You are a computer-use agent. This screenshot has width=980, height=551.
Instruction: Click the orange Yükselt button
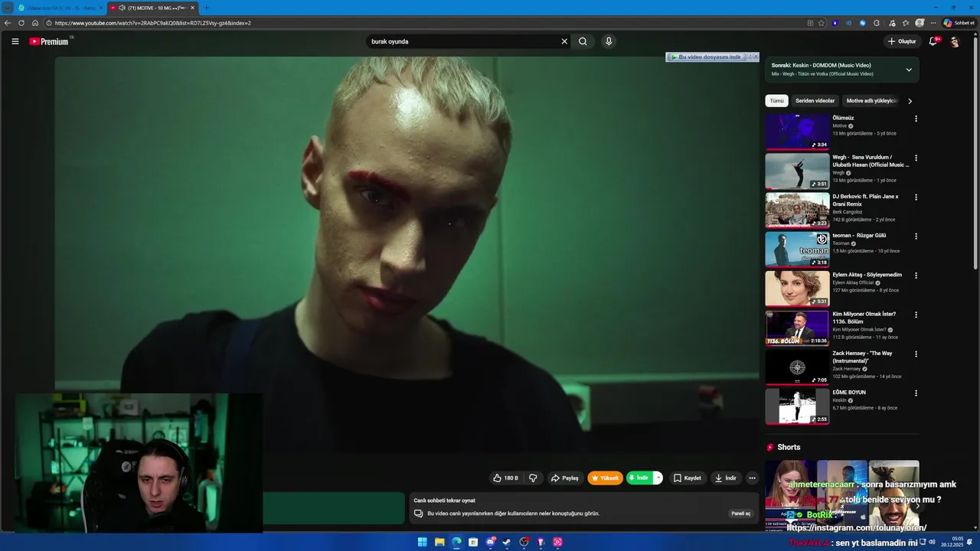click(x=605, y=478)
